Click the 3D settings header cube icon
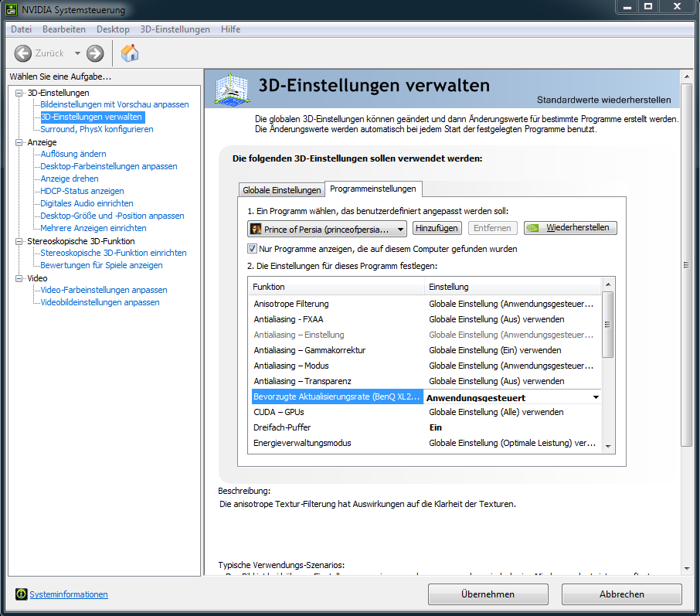 pos(231,90)
